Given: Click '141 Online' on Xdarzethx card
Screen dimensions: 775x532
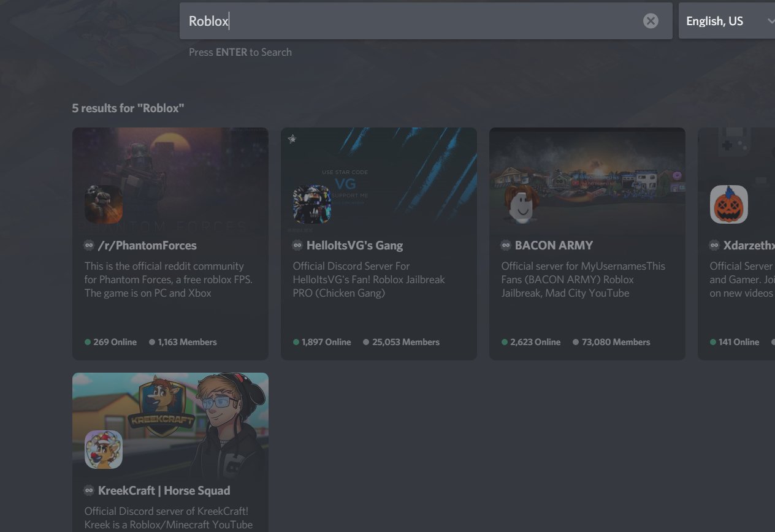Looking at the screenshot, I should point(735,342).
